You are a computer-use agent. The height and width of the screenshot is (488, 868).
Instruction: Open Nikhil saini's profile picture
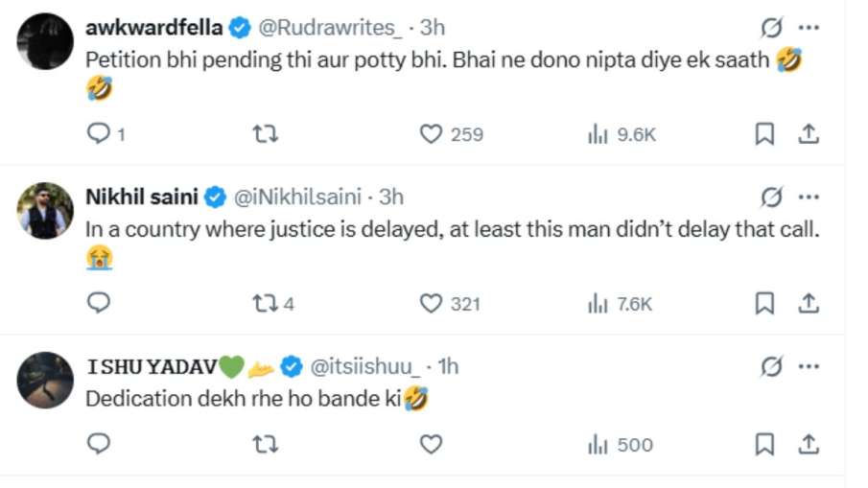point(45,210)
